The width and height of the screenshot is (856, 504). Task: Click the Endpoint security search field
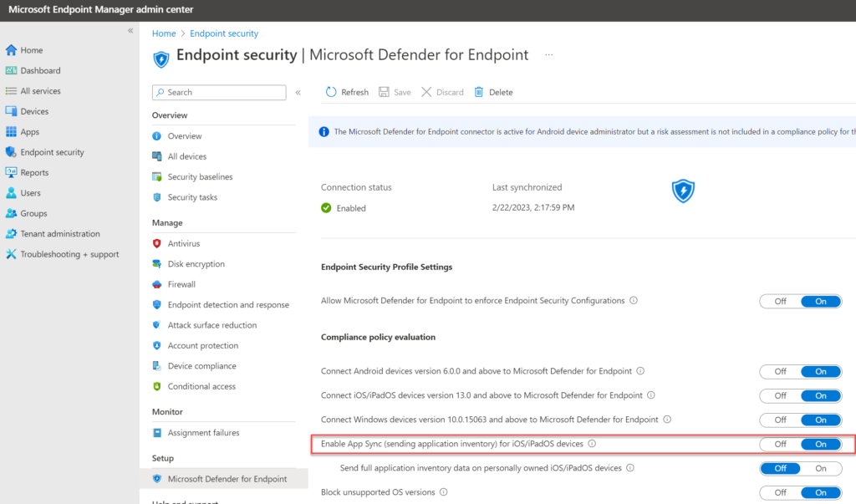[219, 92]
